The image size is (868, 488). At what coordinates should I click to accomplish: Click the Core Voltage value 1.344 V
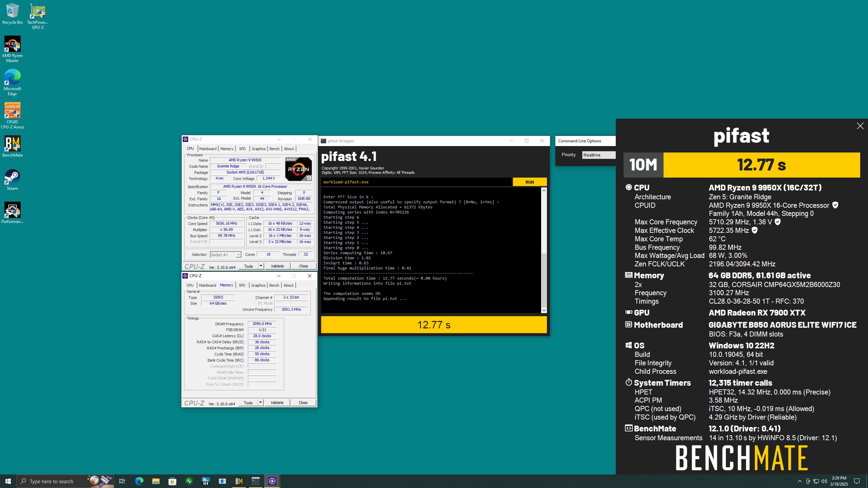[x=269, y=179]
